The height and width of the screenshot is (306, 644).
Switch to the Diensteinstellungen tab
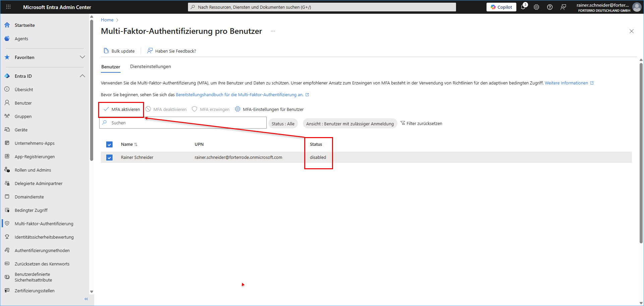click(x=150, y=66)
